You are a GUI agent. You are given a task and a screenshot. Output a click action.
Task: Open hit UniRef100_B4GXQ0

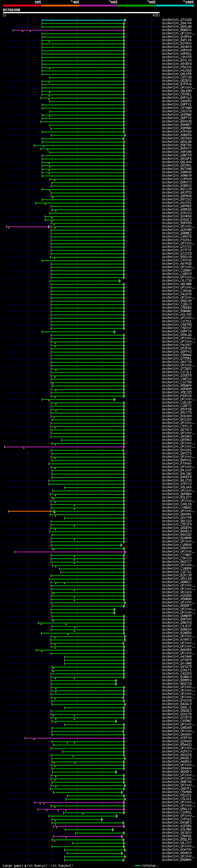177,535
